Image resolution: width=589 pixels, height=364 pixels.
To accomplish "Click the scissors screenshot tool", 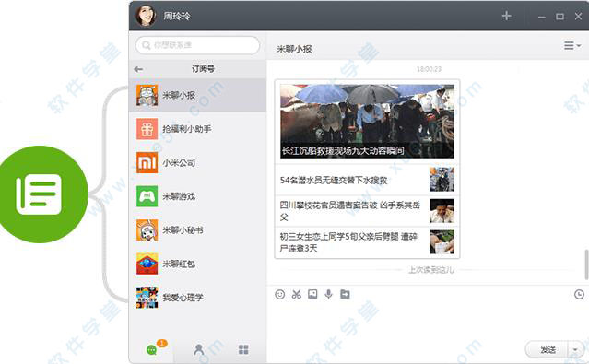I will (x=297, y=294).
